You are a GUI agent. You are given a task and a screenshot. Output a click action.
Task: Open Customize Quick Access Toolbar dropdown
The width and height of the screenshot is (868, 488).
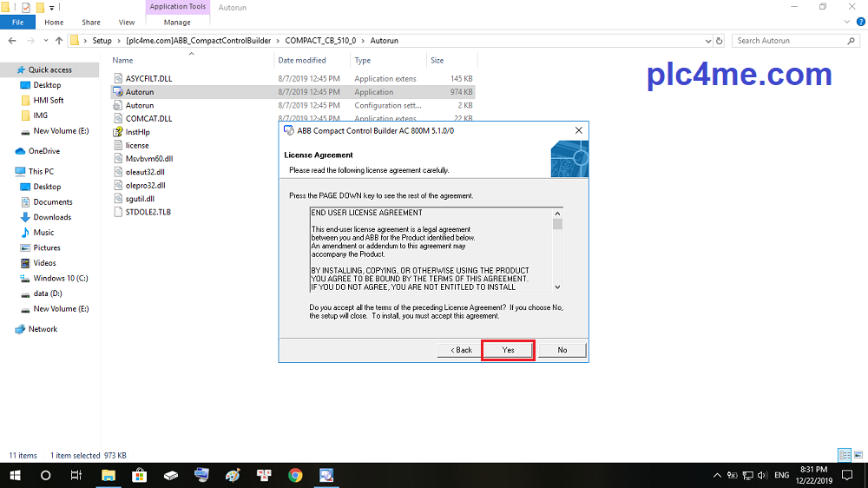click(x=53, y=7)
